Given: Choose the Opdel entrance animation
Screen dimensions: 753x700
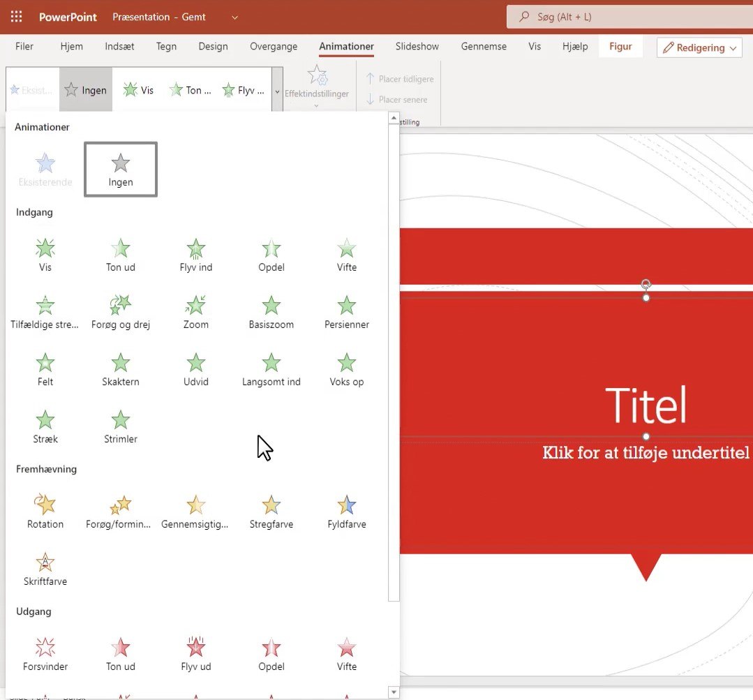Looking at the screenshot, I should [x=271, y=255].
